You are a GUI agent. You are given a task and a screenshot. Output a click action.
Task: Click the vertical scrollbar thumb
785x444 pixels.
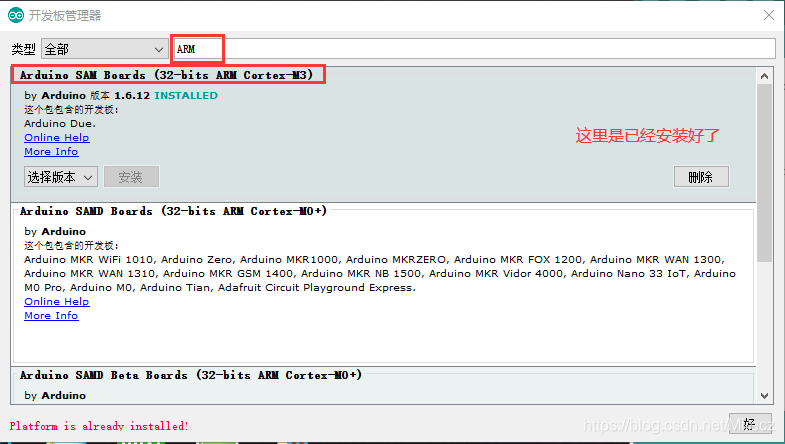(764, 173)
